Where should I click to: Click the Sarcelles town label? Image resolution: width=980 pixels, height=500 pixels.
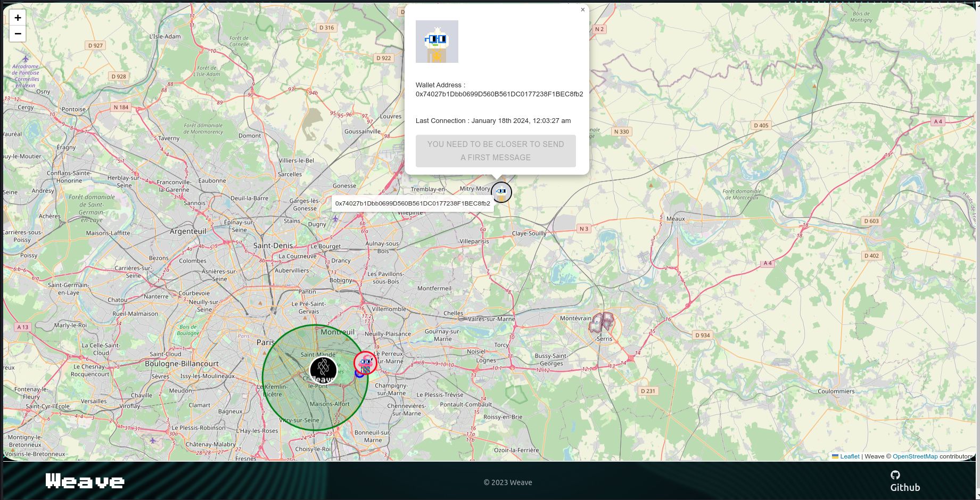(290, 174)
